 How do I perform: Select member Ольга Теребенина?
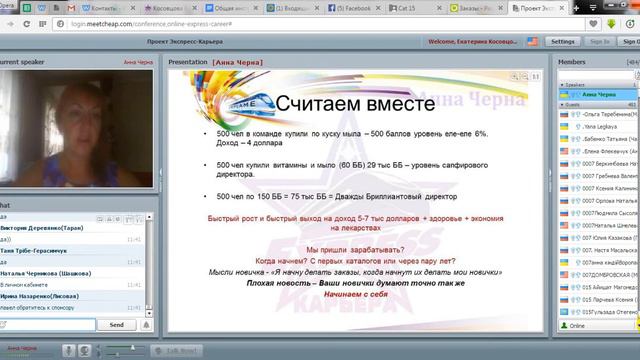point(598,115)
